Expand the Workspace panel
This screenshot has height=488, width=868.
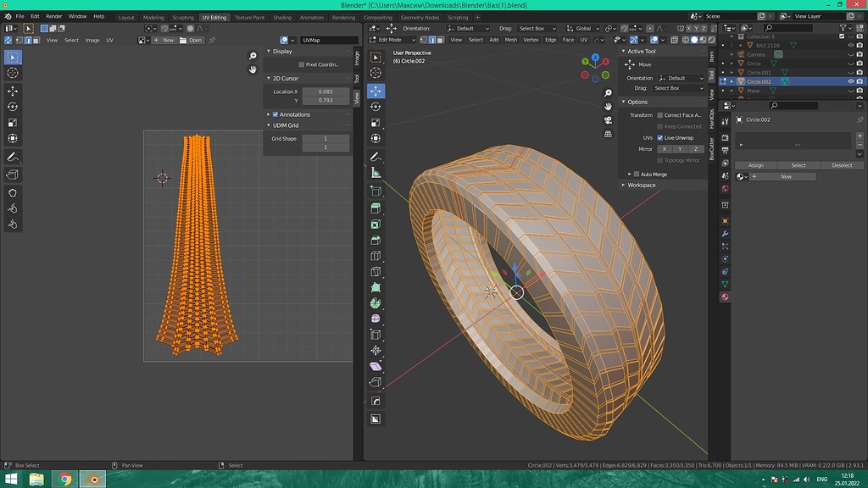pos(623,186)
